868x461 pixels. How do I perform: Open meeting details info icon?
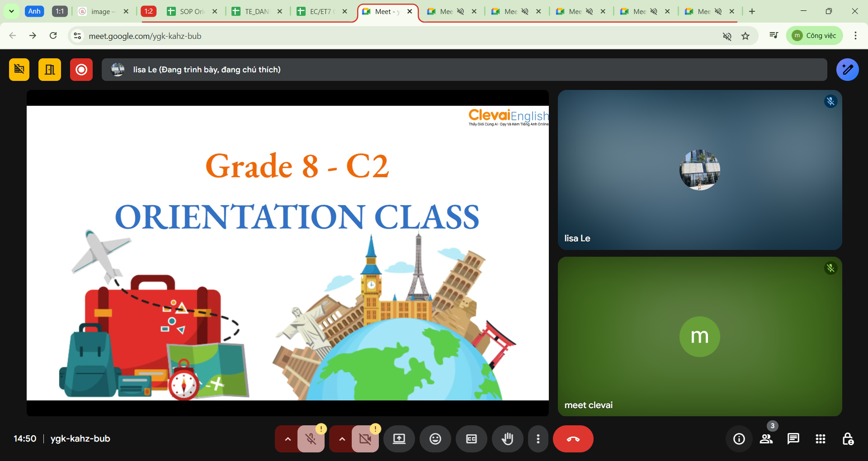click(x=739, y=439)
